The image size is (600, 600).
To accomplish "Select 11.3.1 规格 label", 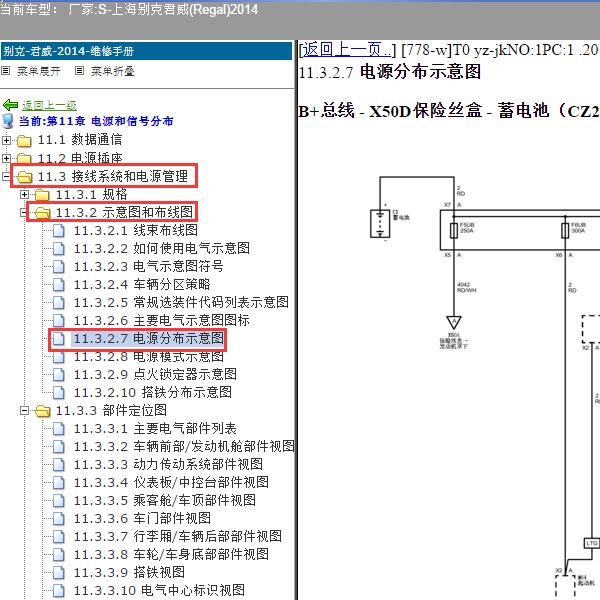I will pyautogui.click(x=91, y=194).
